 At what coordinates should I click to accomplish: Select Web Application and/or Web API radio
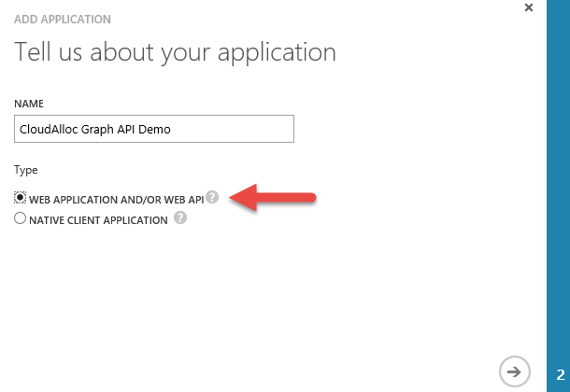click(x=21, y=198)
